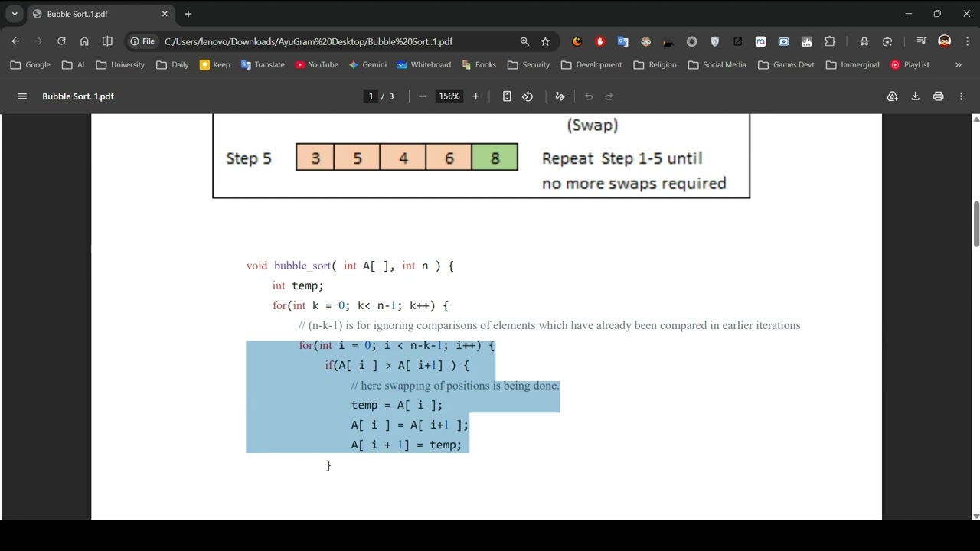The image size is (980, 551).
Task: Click the 156% zoom level field
Action: [x=449, y=96]
